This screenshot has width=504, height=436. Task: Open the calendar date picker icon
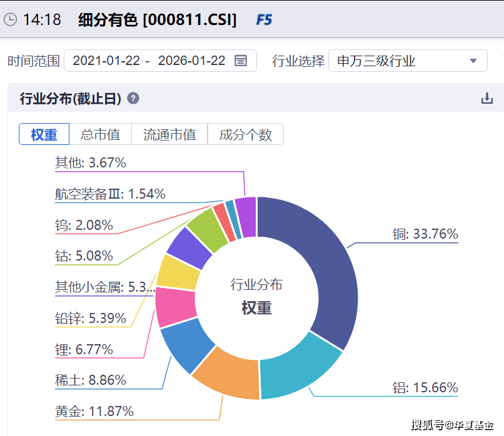[241, 61]
